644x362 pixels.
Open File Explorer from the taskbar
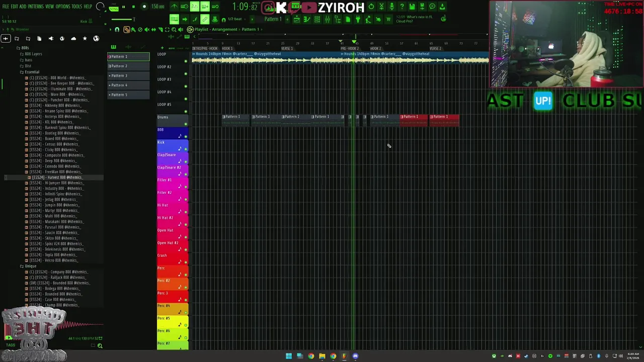click(x=322, y=356)
